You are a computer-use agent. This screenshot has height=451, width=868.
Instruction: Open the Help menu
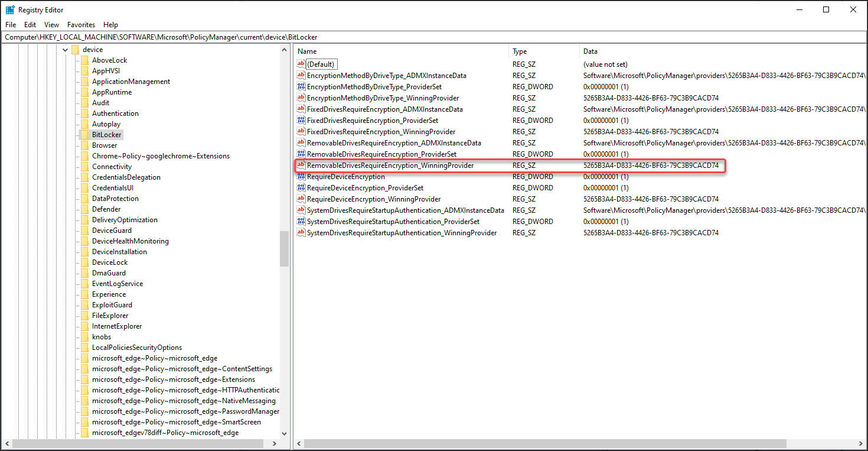[x=110, y=25]
